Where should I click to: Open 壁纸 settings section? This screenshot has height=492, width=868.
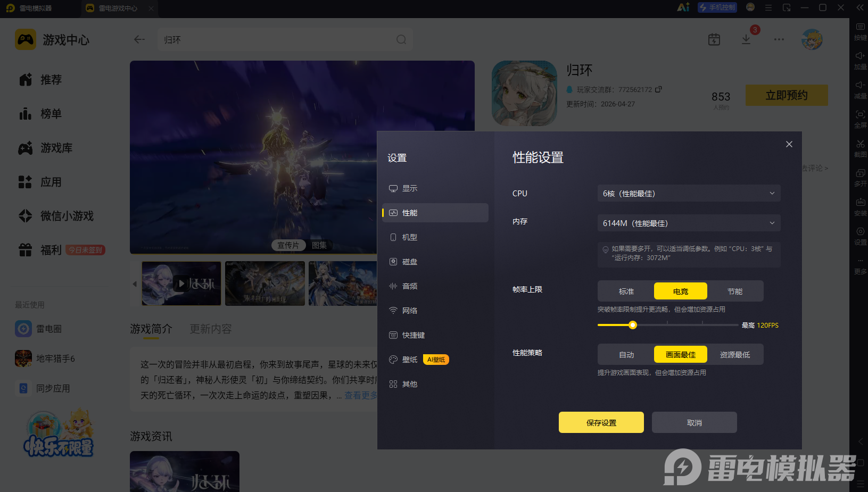pyautogui.click(x=435, y=360)
